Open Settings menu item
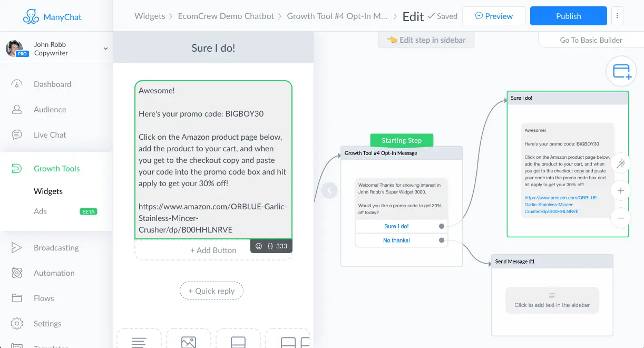This screenshot has height=348, width=644. pos(47,324)
